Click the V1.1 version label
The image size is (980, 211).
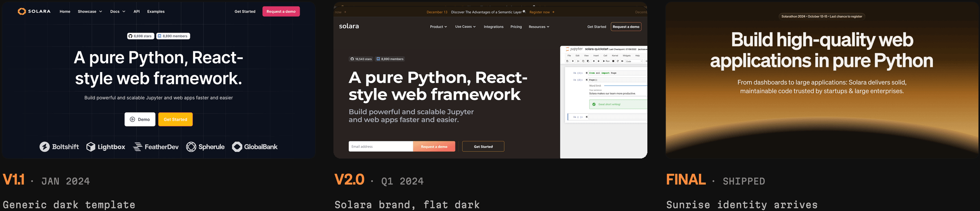tap(13, 180)
